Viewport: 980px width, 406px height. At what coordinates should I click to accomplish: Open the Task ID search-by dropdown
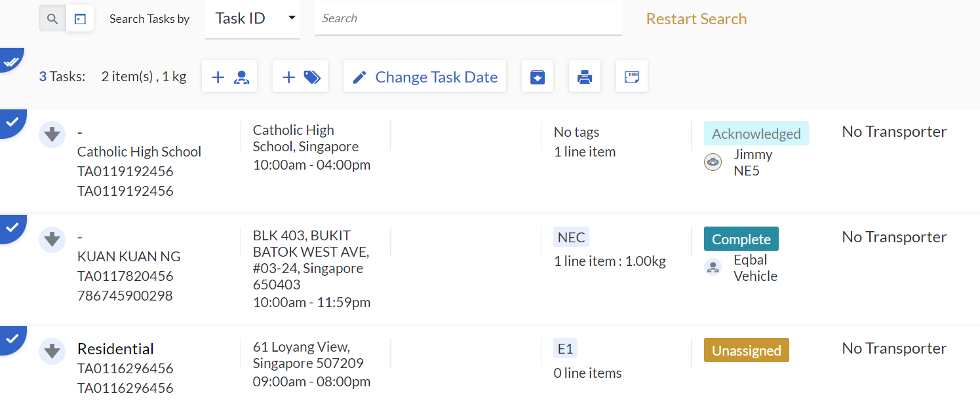pos(252,19)
